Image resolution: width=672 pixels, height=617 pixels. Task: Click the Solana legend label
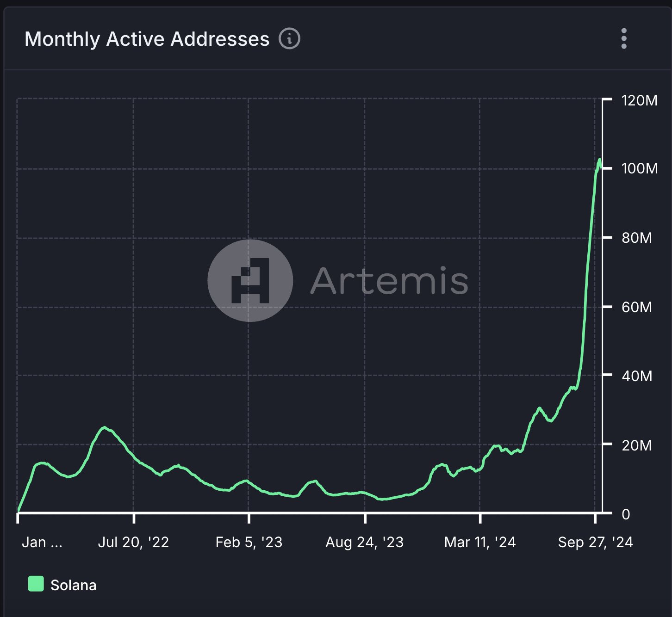[x=74, y=585]
